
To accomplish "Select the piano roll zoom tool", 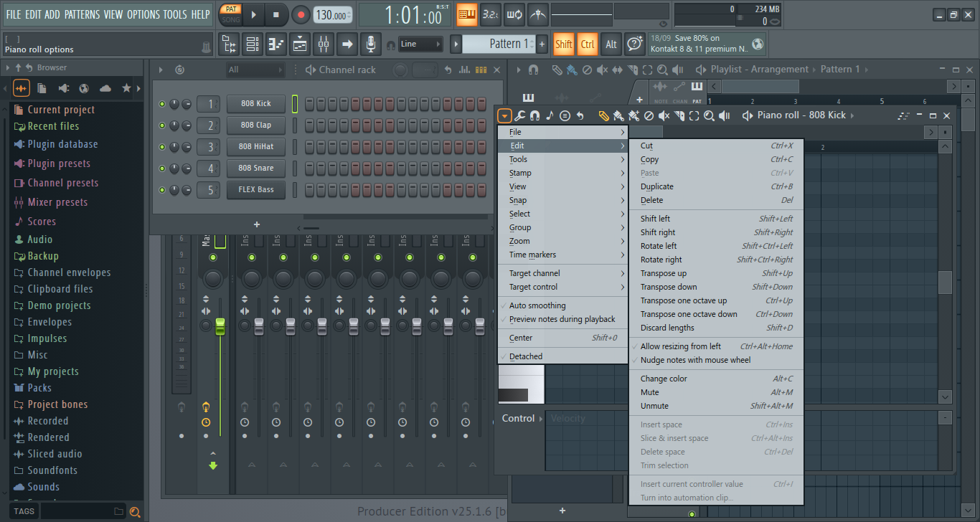I will 709,115.
